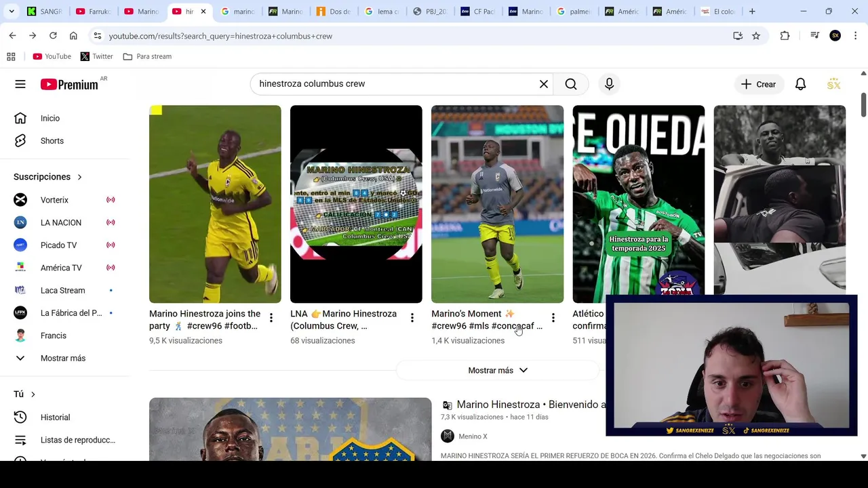The height and width of the screenshot is (488, 868).
Task: Open the YouTube hamburger guide menu
Action: 20,84
